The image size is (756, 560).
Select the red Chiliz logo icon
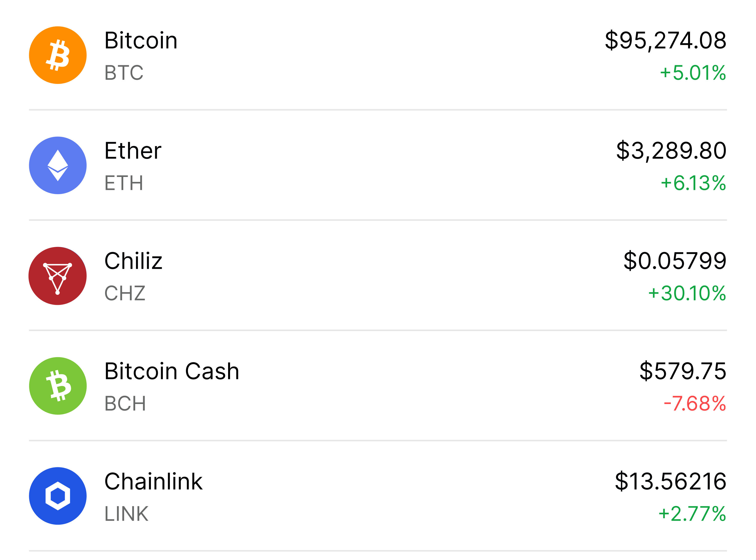[58, 276]
